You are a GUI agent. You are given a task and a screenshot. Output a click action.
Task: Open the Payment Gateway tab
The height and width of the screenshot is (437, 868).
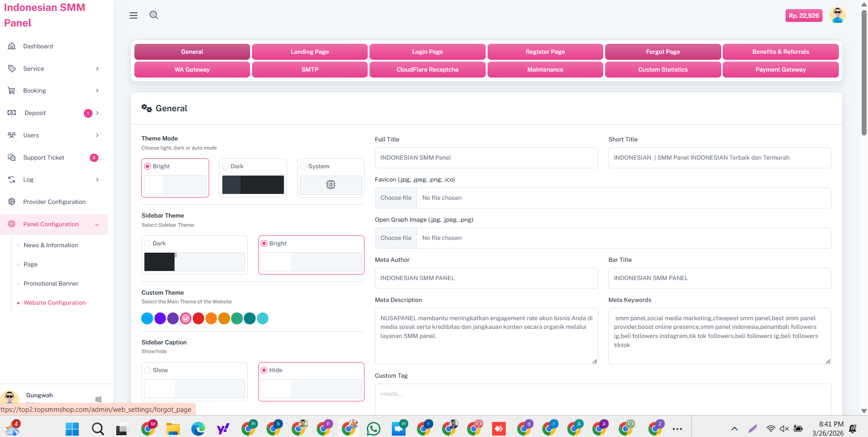pyautogui.click(x=781, y=69)
